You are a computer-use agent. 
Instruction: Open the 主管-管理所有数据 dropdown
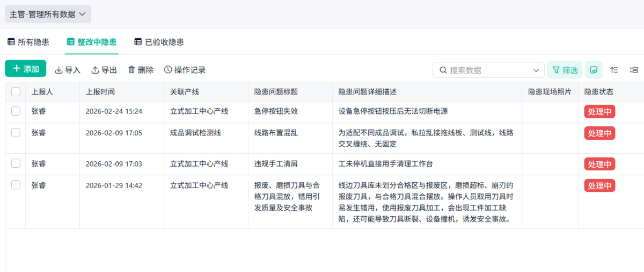pyautogui.click(x=48, y=14)
